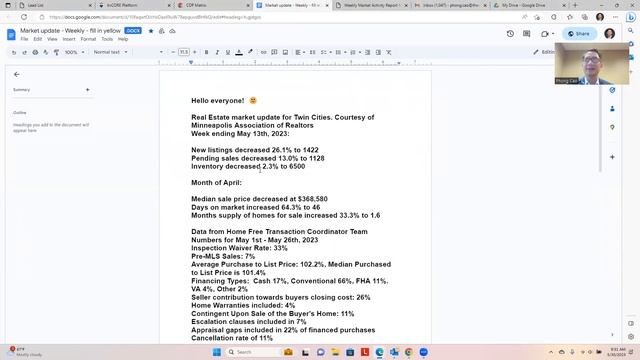Click the DOCX file format badge
The height and width of the screenshot is (360, 640).
(133, 31)
